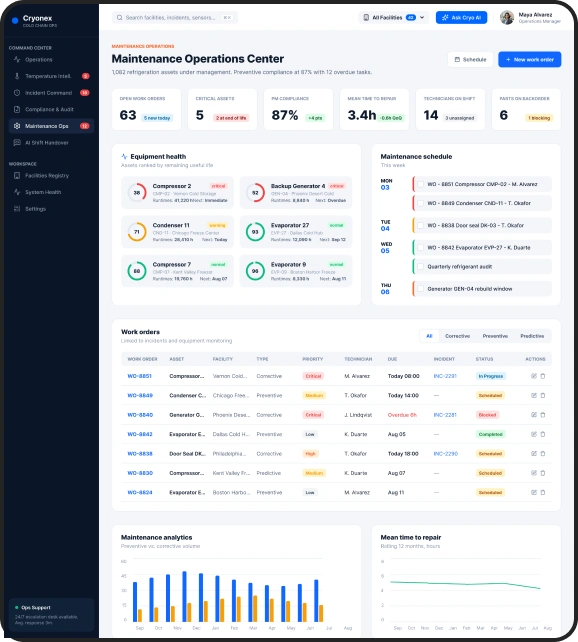Check Quarterly refrigerant audit item
Image resolution: width=578 pixels, height=642 pixels.
420,267
